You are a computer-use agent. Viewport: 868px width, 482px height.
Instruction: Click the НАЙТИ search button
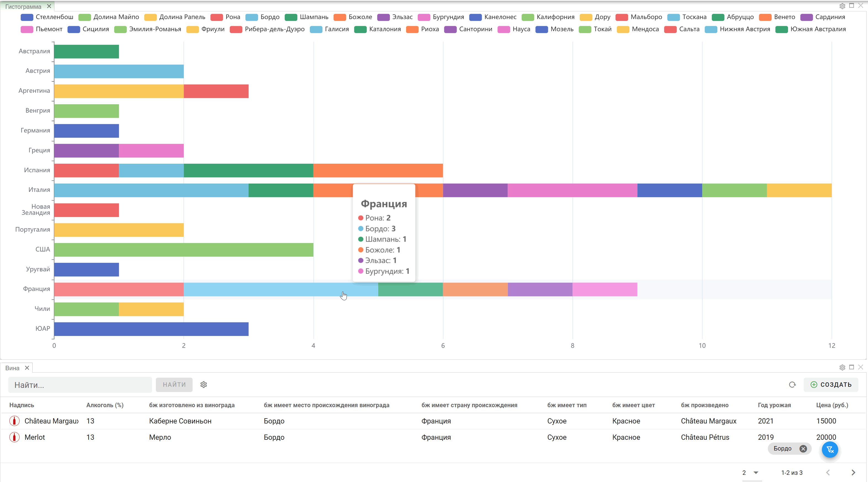[174, 385]
